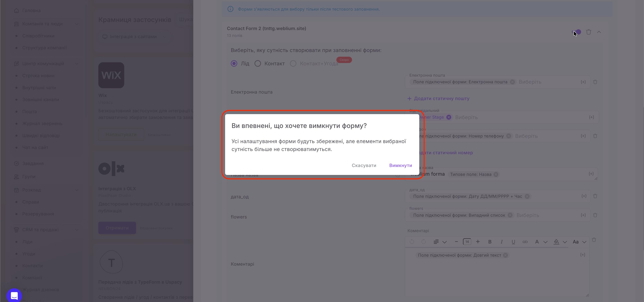Viewport: 644px width, 302px height.
Task: Remove the Довгий текст chip in comments
Action: point(506,255)
